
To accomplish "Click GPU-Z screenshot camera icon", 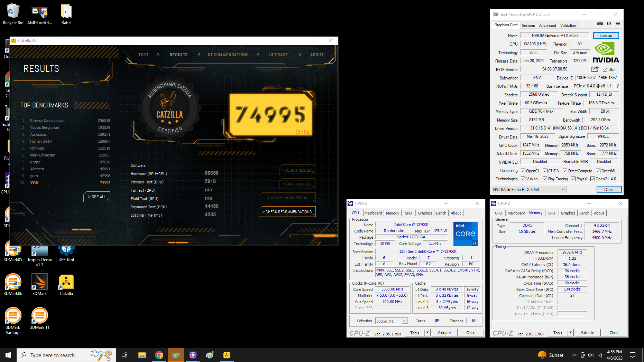I will 600,24.
